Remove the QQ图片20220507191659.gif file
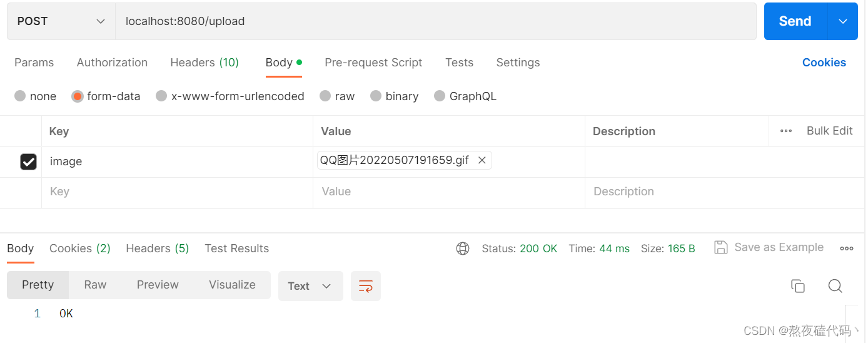Viewport: 868px width, 343px height. point(482,160)
